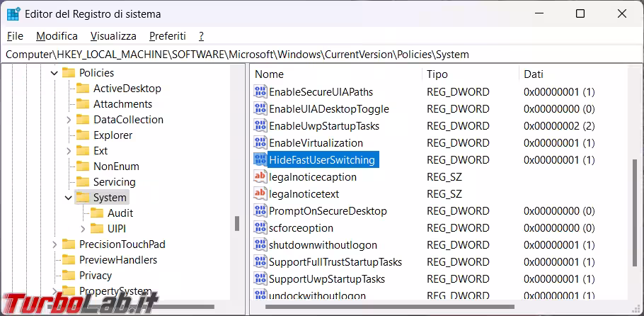Select the DWORD icon beside EnableVirtualization
This screenshot has height=316, width=644.
point(260,143)
